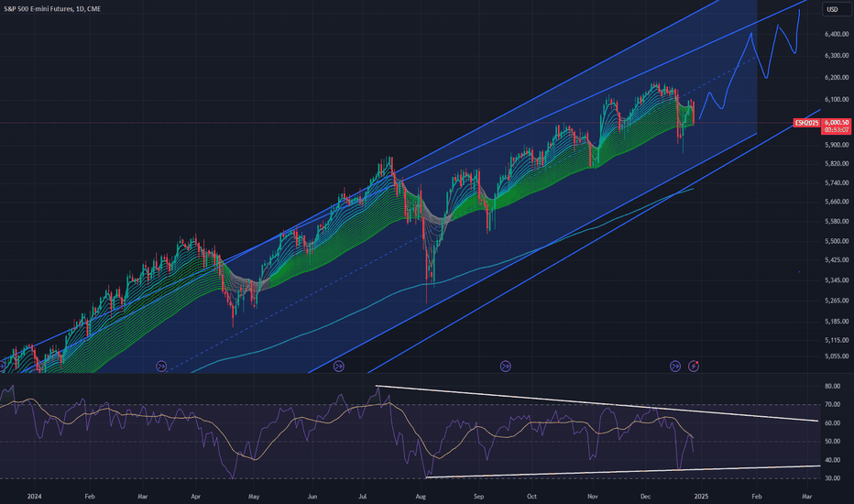854x504 pixels.
Task: Click the 5,265.00 price axis label
Action: point(837,301)
